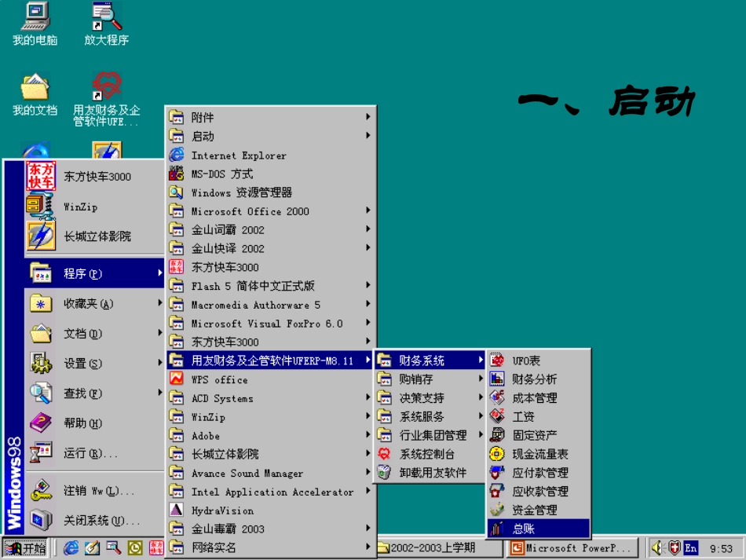
Task: Open 设置(S) menu item
Action: pos(94,363)
